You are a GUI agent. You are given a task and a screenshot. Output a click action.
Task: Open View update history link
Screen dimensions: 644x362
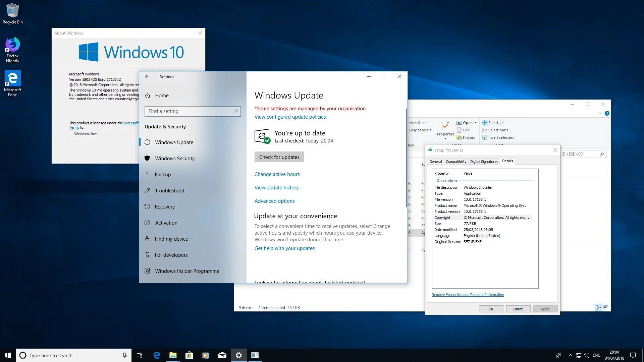coord(276,188)
